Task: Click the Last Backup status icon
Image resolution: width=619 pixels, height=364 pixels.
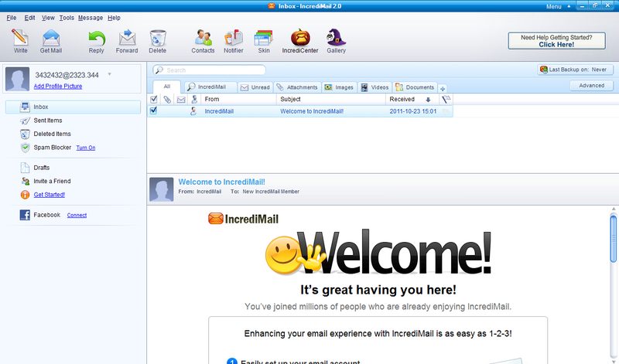Action: pos(544,70)
